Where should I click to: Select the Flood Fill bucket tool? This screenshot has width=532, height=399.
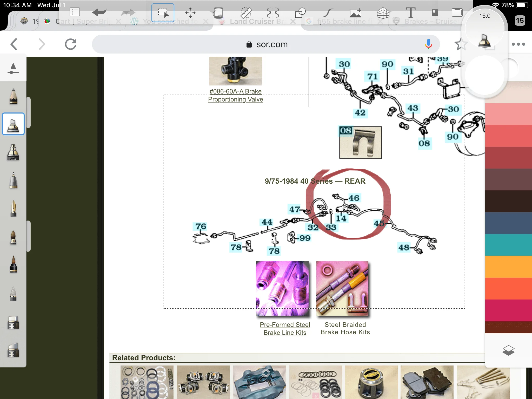pos(218,12)
